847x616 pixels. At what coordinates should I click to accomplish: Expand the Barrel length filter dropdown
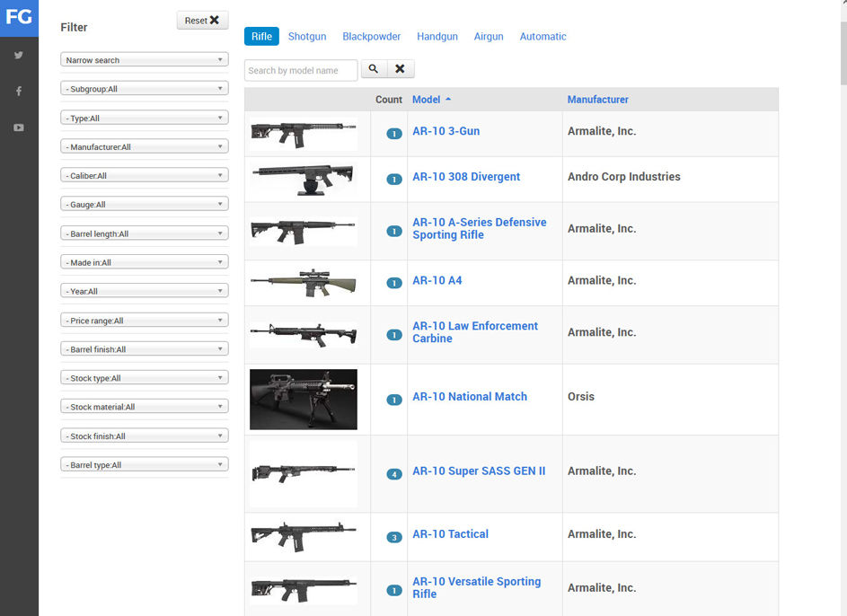pos(145,233)
